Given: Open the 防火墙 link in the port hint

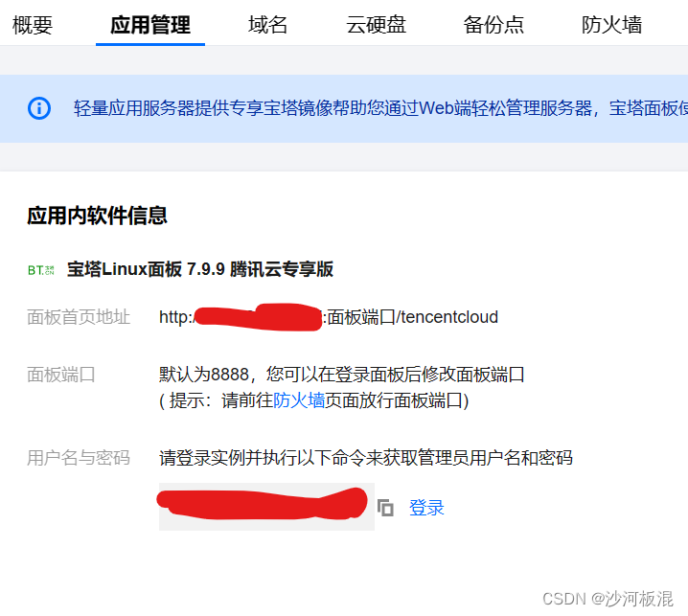Looking at the screenshot, I should tap(299, 400).
